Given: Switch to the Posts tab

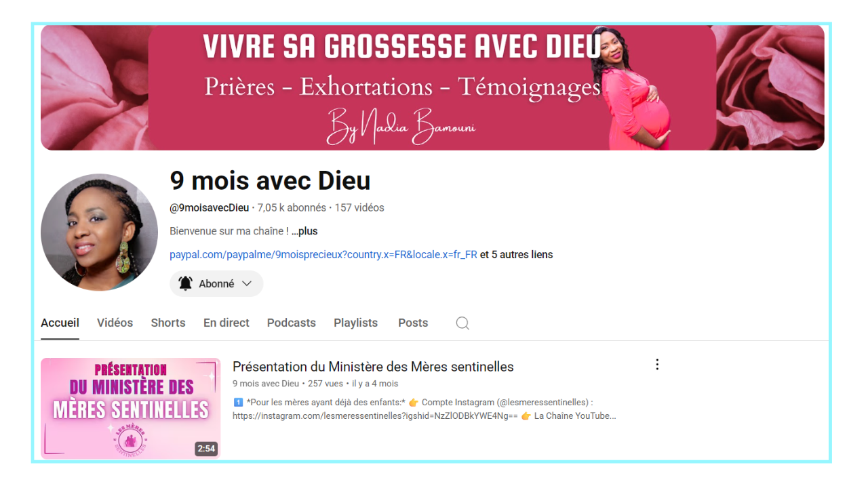Looking at the screenshot, I should [413, 323].
